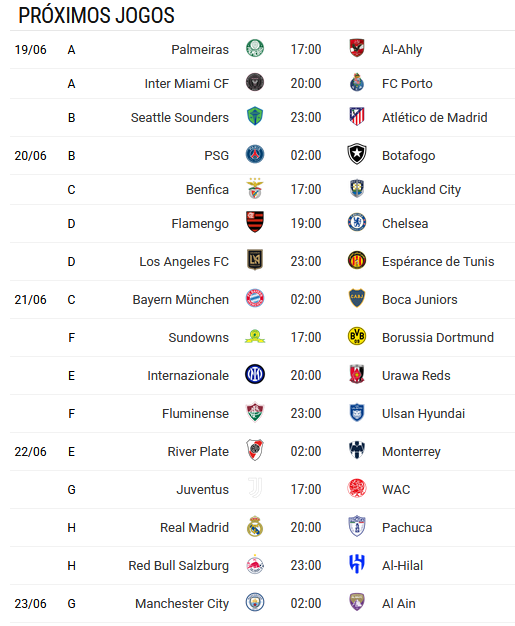Open the 19:00 Flamengo vs Chelsea match
This screenshot has width=515, height=626.
(306, 224)
